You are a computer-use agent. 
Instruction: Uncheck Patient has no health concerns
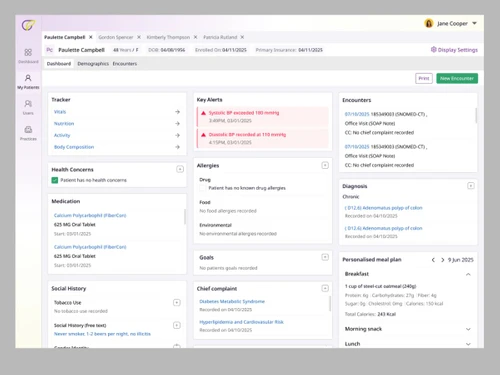pyautogui.click(x=55, y=180)
